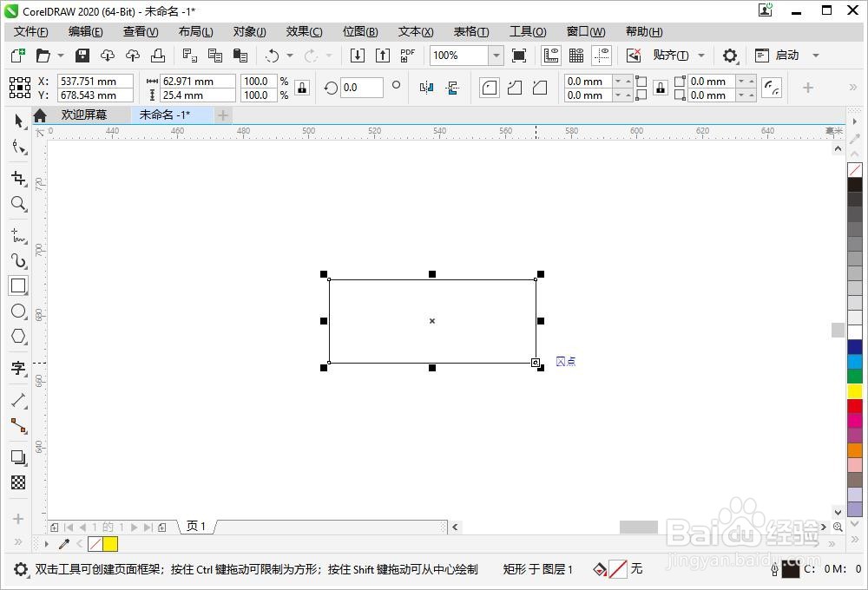
Task: Select the 页 1 page tab
Action: 196,527
